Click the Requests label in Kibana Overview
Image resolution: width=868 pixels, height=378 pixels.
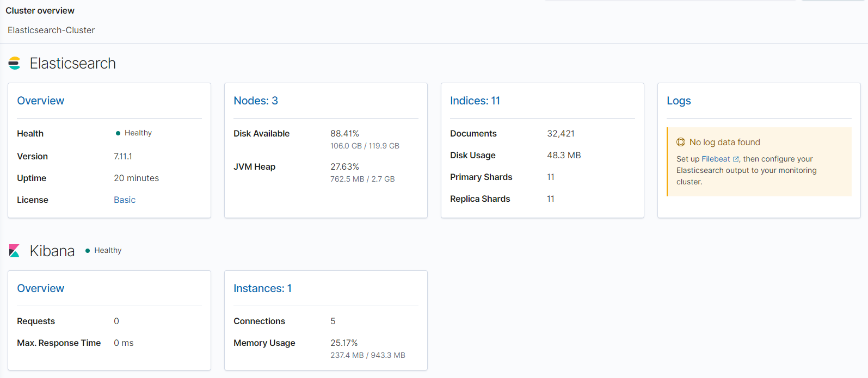[x=36, y=321]
